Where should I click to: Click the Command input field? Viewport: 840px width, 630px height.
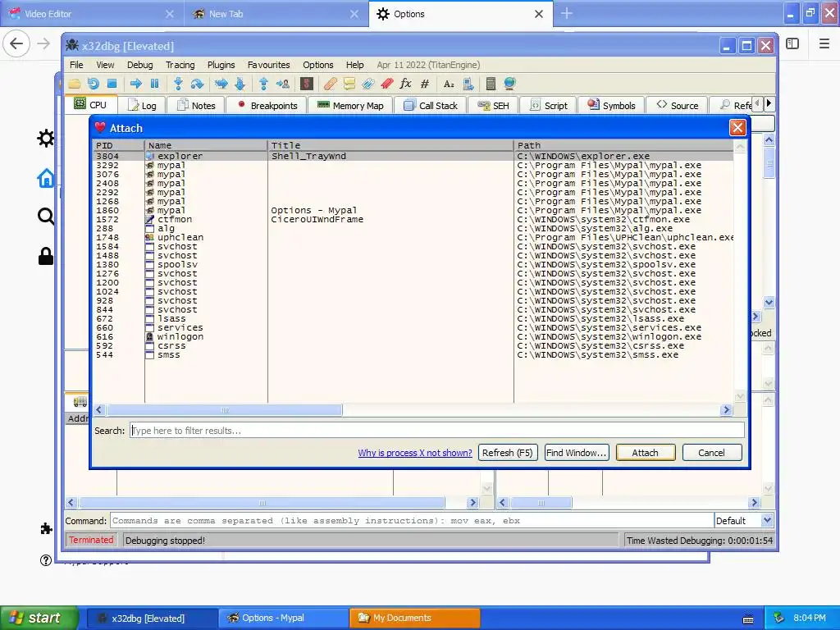coord(412,520)
